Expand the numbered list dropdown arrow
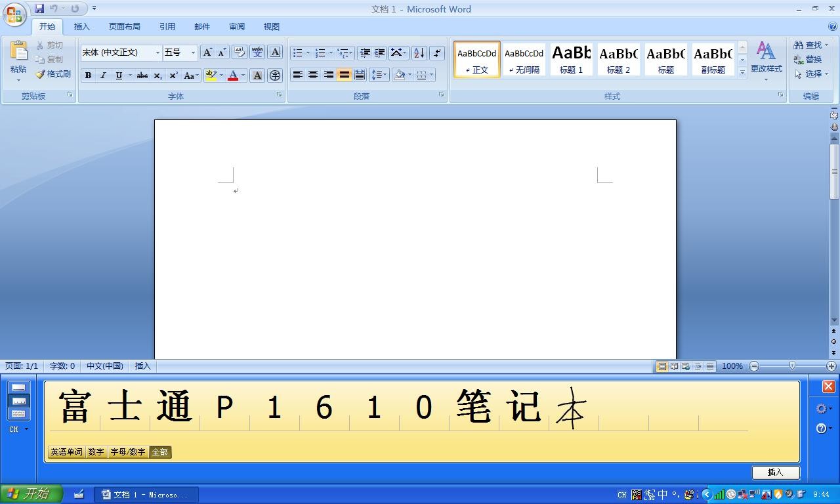This screenshot has width=840, height=504. tap(331, 52)
